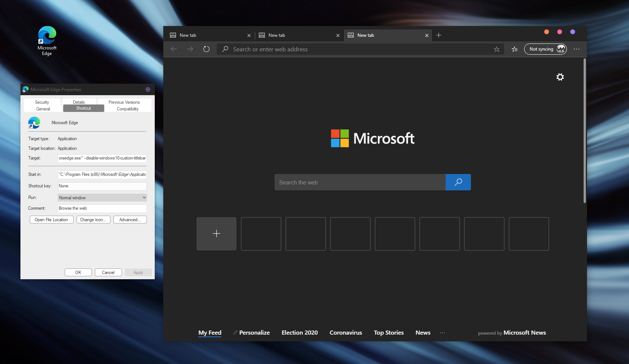Click the Search the web box

[x=360, y=182]
